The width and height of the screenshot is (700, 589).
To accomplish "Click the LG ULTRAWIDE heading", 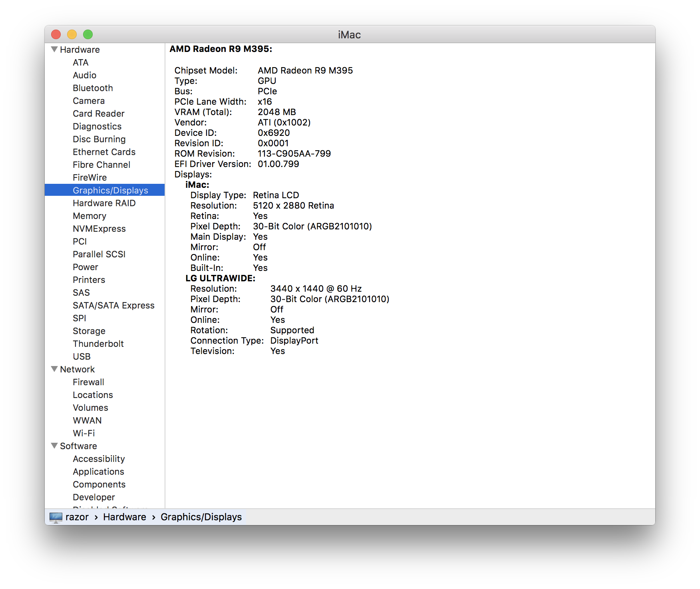I will click(x=220, y=278).
